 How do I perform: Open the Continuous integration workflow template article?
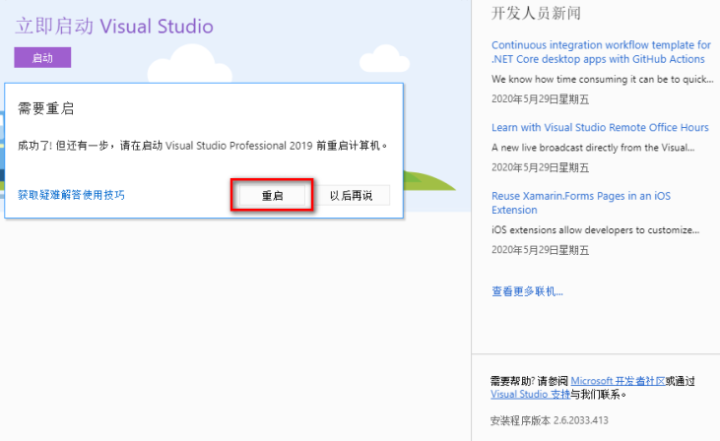[598, 52]
